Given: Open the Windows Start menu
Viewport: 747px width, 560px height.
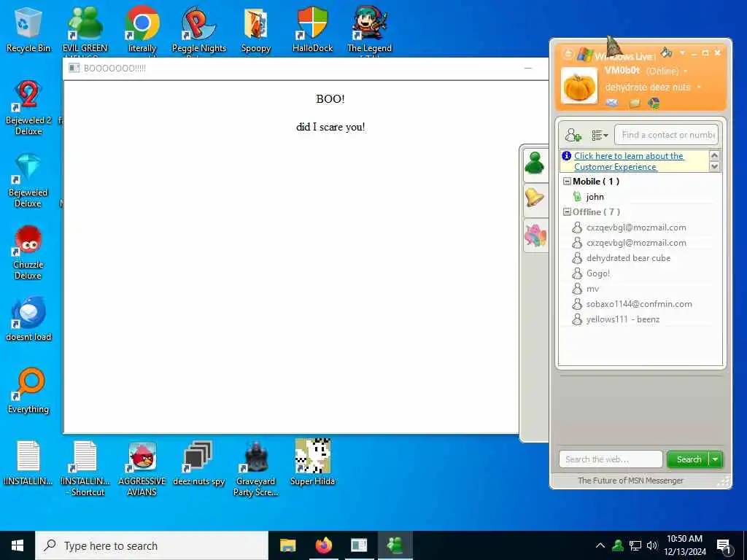Looking at the screenshot, I should [x=18, y=545].
